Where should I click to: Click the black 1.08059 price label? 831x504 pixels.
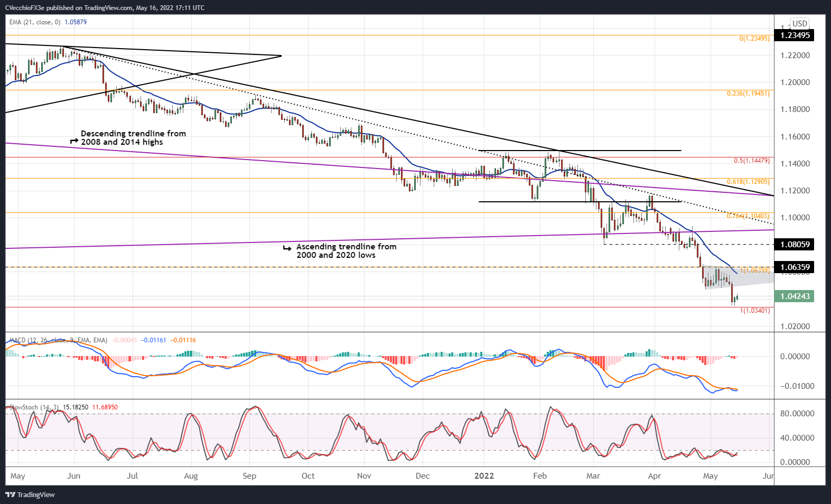[795, 245]
